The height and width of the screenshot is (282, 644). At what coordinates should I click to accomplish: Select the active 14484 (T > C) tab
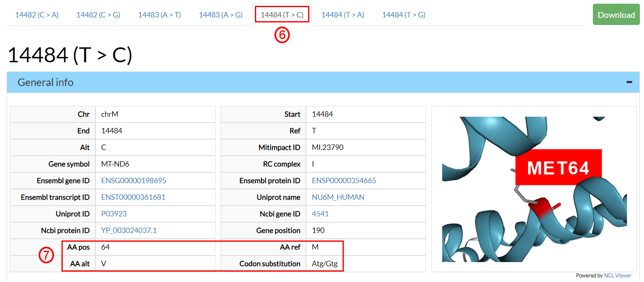tap(282, 15)
